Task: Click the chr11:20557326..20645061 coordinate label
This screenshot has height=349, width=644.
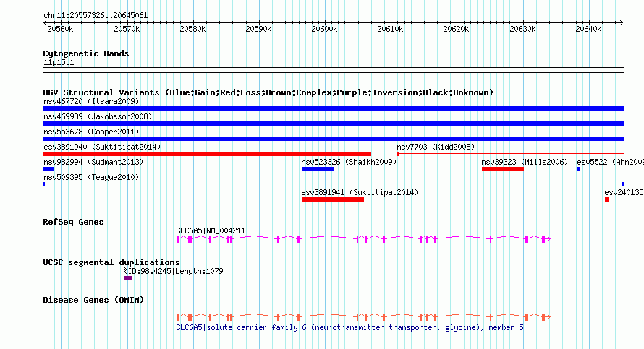Action: coord(96,16)
